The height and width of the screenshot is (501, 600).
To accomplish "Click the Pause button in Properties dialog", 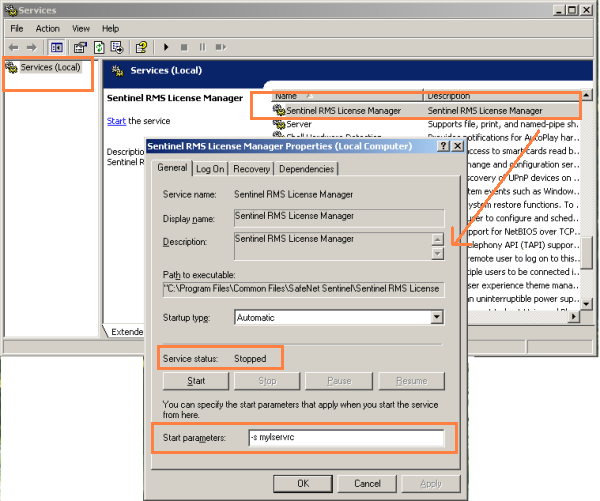I will point(339,381).
